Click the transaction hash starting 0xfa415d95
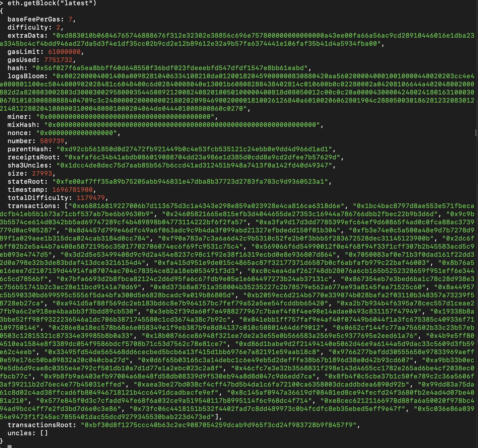The height and width of the screenshot is (448, 478). coord(292,263)
